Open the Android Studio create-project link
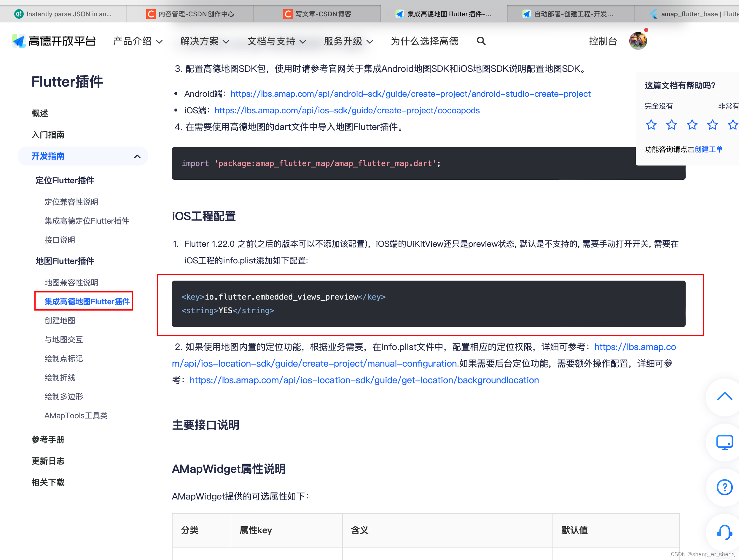Viewport: 739px width, 560px height. pos(410,94)
